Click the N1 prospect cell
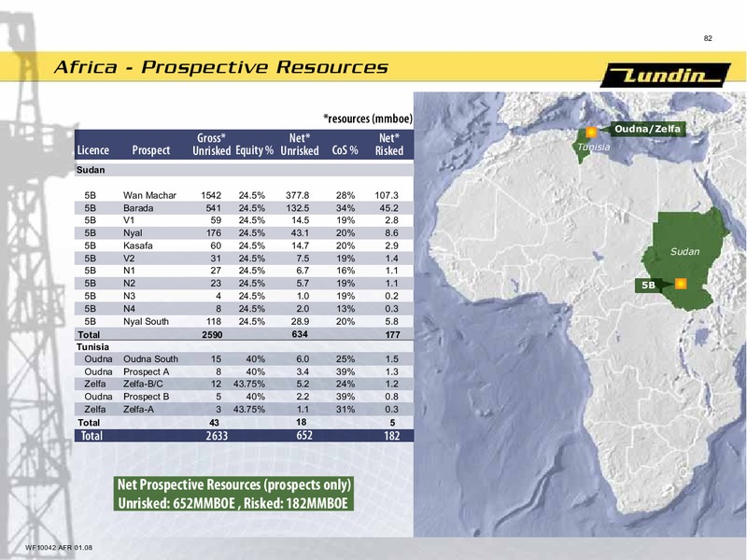Viewport: 747px width, 560px height. click(x=129, y=271)
